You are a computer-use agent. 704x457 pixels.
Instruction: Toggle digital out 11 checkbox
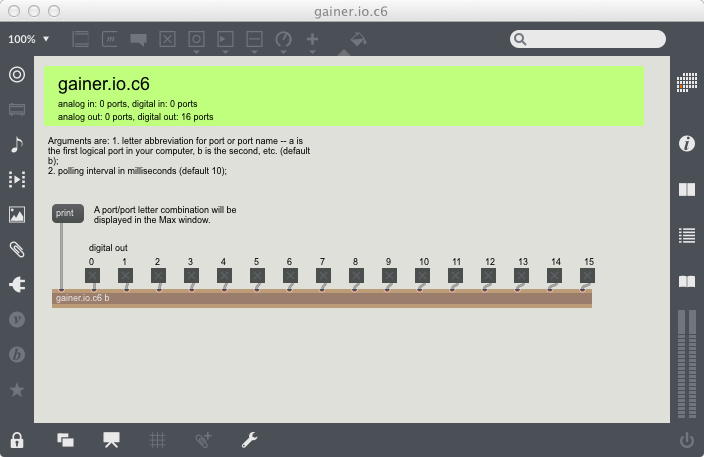455,276
